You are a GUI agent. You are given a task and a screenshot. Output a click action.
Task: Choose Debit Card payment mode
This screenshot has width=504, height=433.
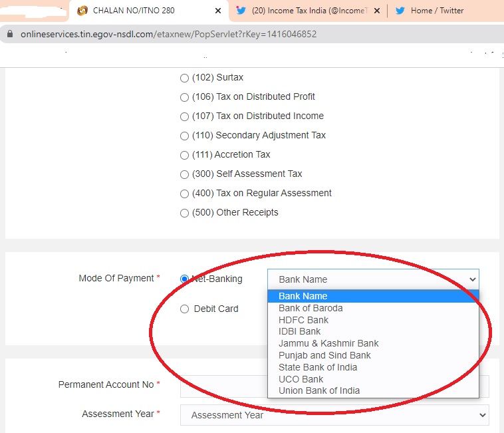[x=184, y=309]
